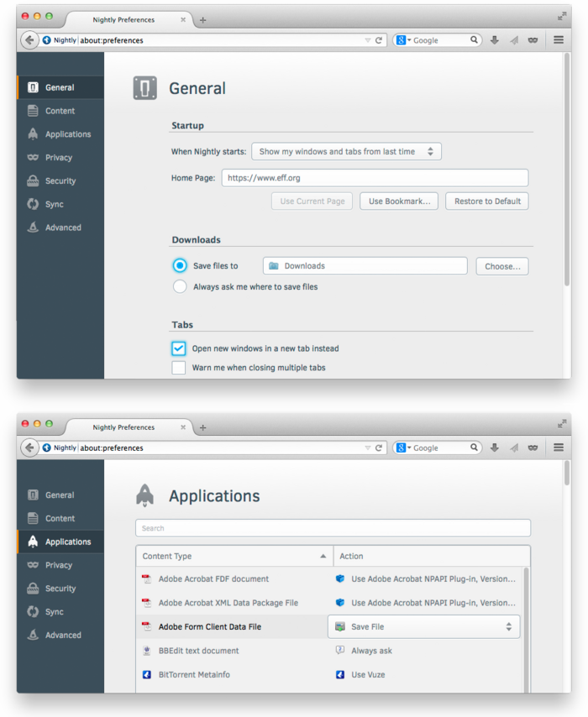The width and height of the screenshot is (588, 717).
Task: Click bottom window page scrollbar thumb
Action: click(x=567, y=473)
